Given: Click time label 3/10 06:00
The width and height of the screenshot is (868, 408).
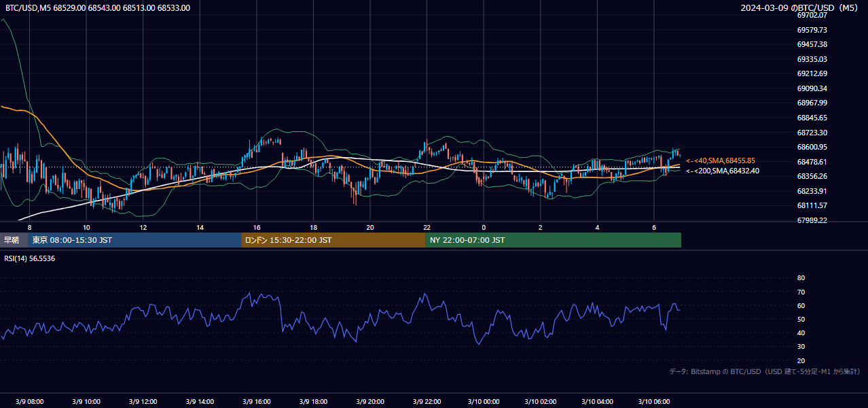Looking at the screenshot, I should [654, 402].
